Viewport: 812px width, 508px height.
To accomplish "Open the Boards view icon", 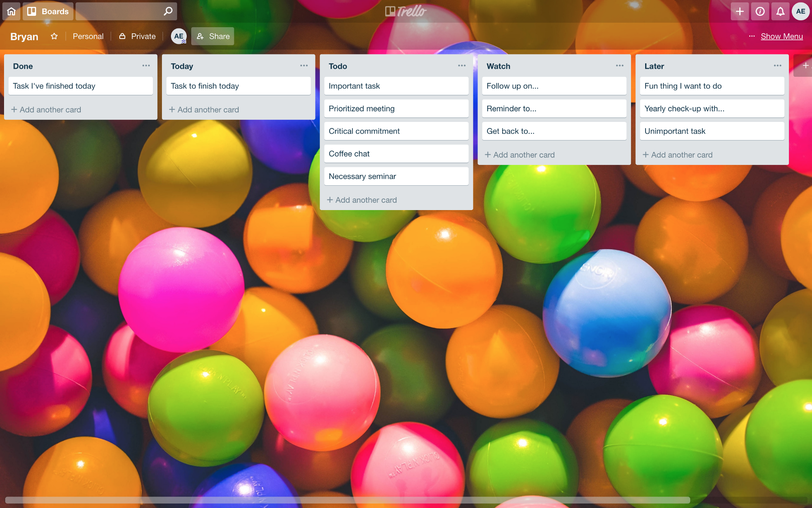I will [x=31, y=11].
